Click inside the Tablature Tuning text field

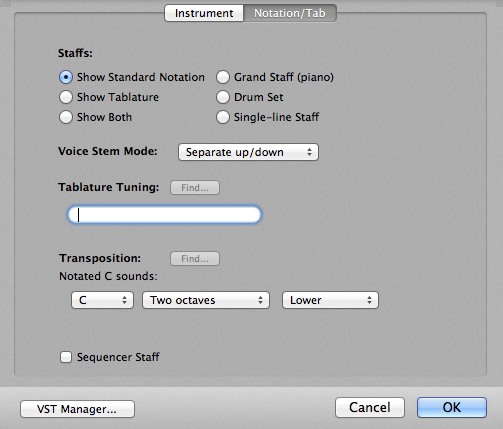click(164, 215)
